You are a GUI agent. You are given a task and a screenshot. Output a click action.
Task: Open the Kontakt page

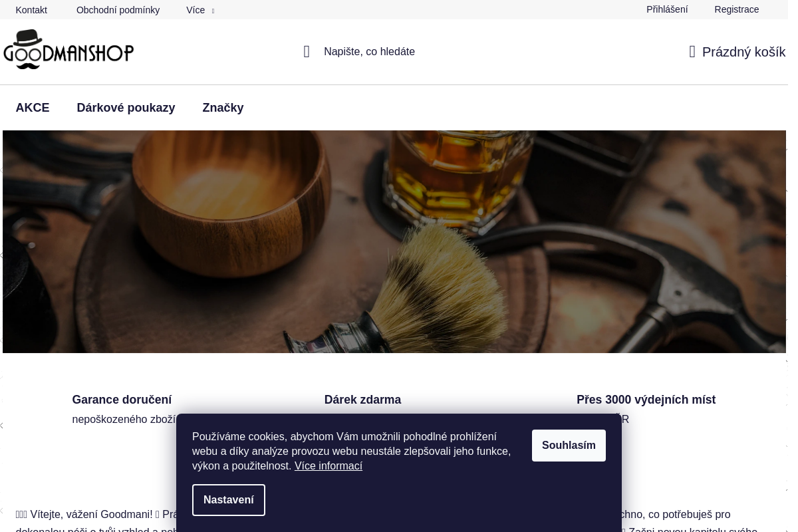pyautogui.click(x=31, y=10)
